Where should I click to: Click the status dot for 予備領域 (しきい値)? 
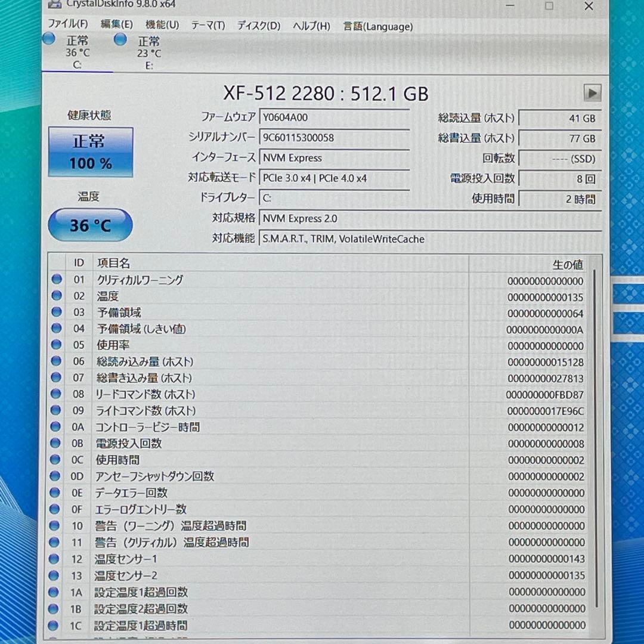pos(56,328)
